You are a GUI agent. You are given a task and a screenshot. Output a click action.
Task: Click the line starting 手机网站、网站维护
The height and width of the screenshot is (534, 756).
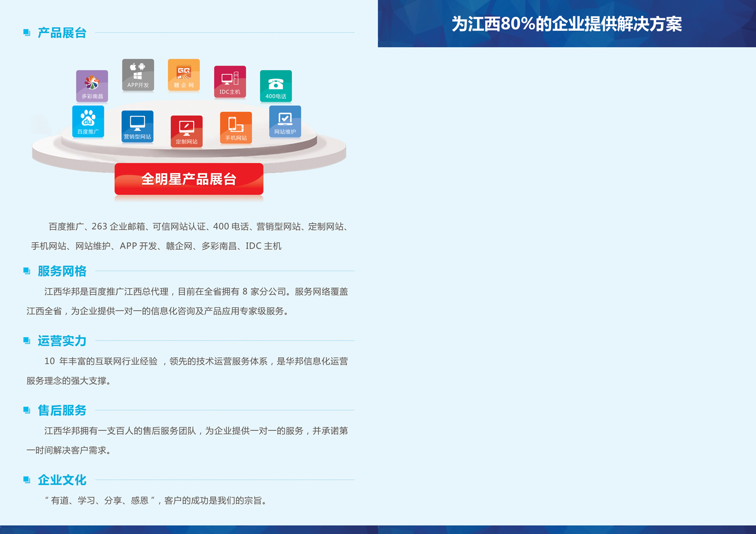point(156,246)
